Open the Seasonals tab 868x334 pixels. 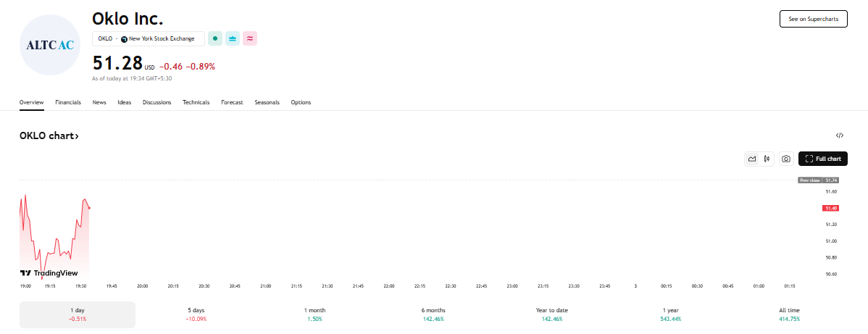(x=267, y=102)
